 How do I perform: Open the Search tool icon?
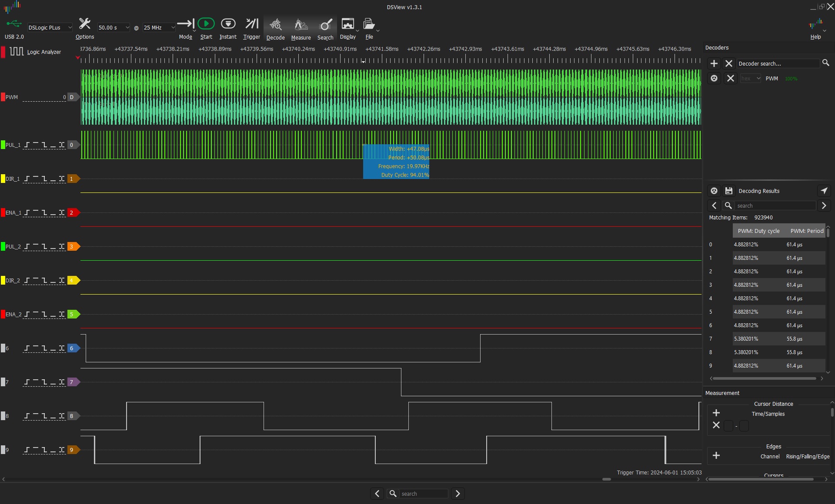click(x=325, y=24)
